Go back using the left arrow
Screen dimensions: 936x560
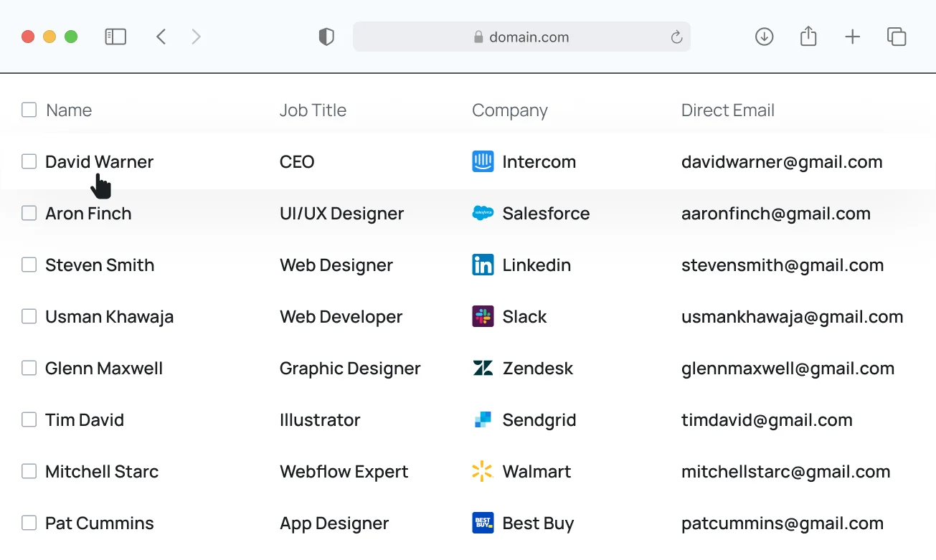161,37
